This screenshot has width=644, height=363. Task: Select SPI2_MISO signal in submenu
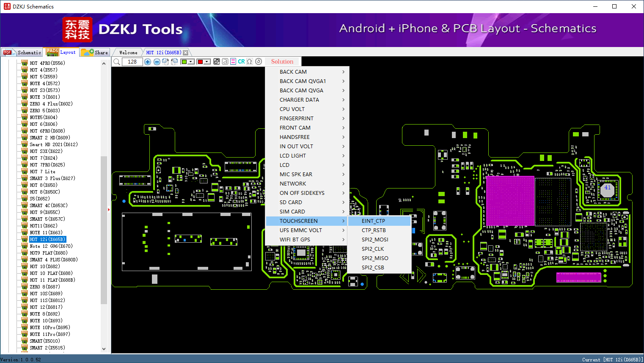(379, 258)
